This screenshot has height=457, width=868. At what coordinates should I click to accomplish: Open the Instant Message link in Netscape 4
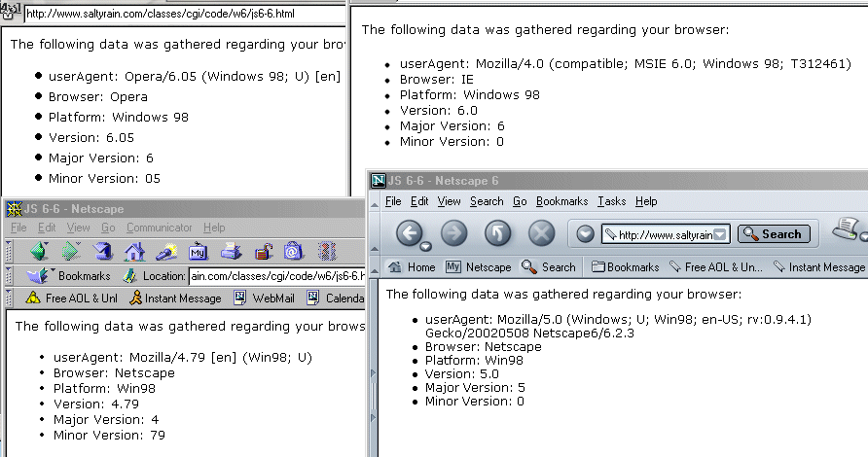(175, 299)
